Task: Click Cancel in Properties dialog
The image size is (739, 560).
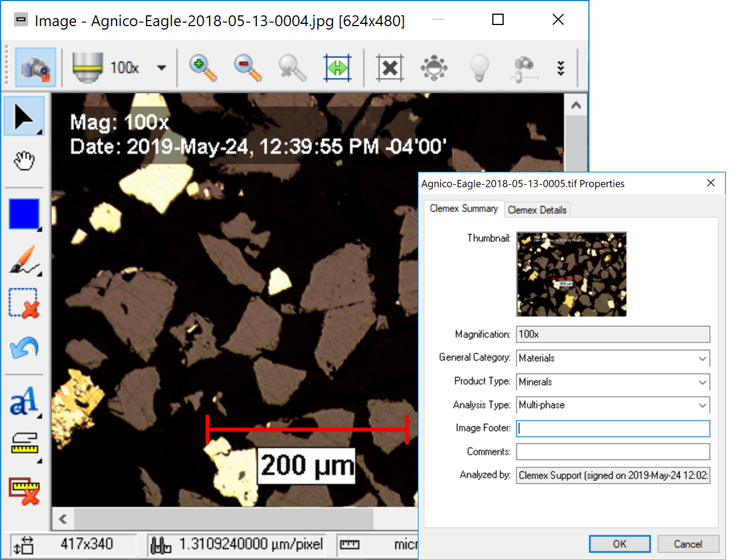Action: pos(688,544)
